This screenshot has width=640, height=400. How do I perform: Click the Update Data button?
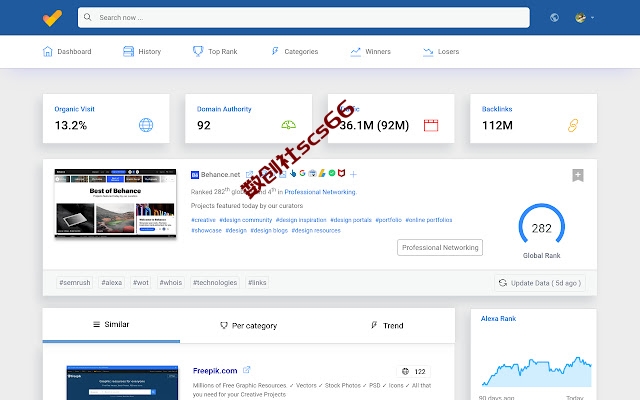[x=540, y=283]
